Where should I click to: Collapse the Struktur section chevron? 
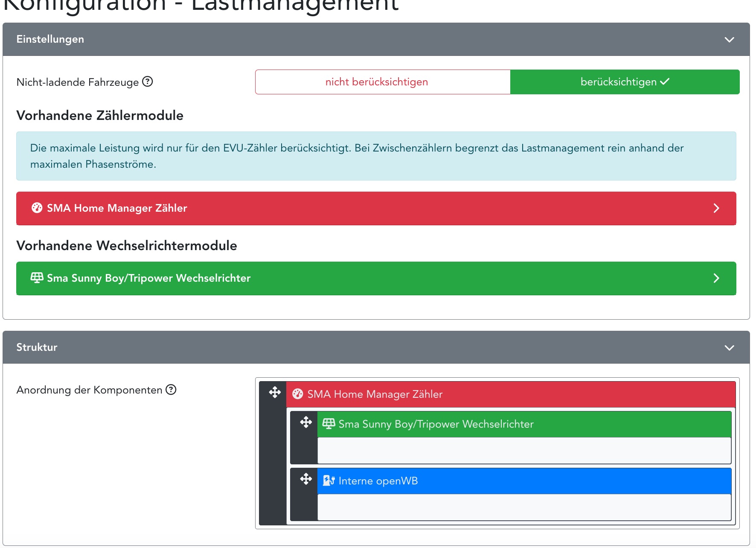click(729, 348)
